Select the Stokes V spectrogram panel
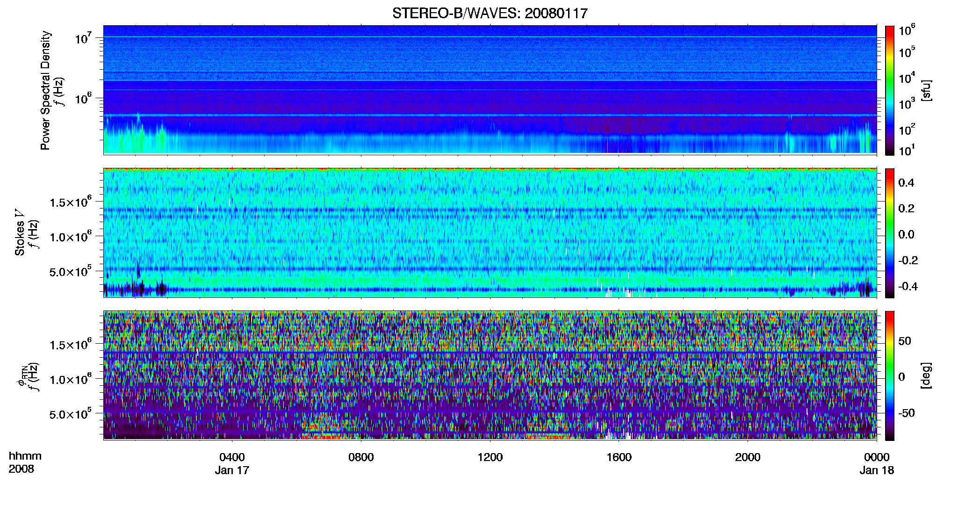 [490, 233]
